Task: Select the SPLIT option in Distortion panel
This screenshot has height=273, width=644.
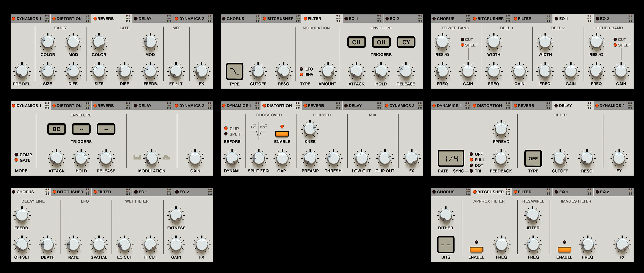Action: tap(233, 134)
